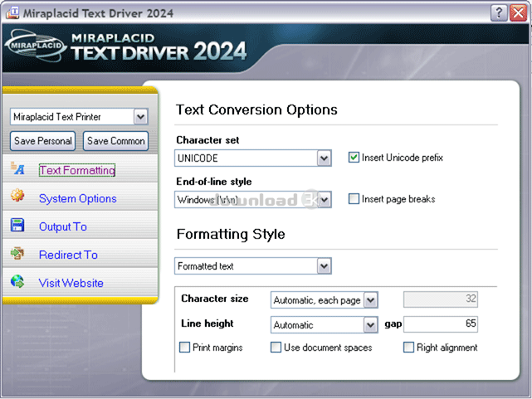Screen dimensions: 532x399
Task: Click the Text Formatting sidebar icon
Action: (17, 170)
